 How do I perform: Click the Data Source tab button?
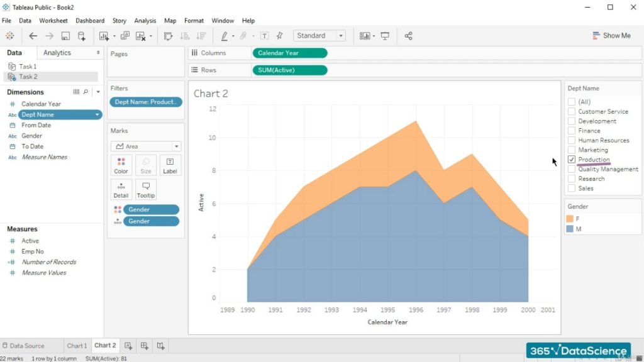[23, 346]
